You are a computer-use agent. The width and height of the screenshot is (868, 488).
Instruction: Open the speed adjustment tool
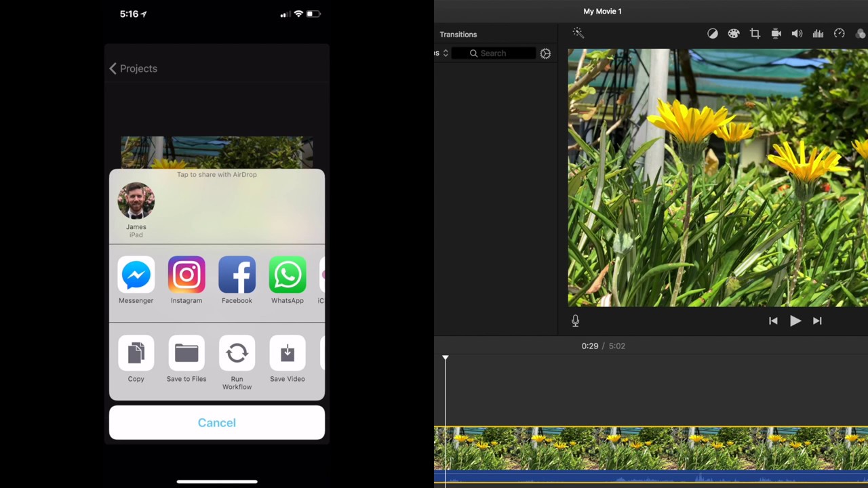click(x=840, y=33)
